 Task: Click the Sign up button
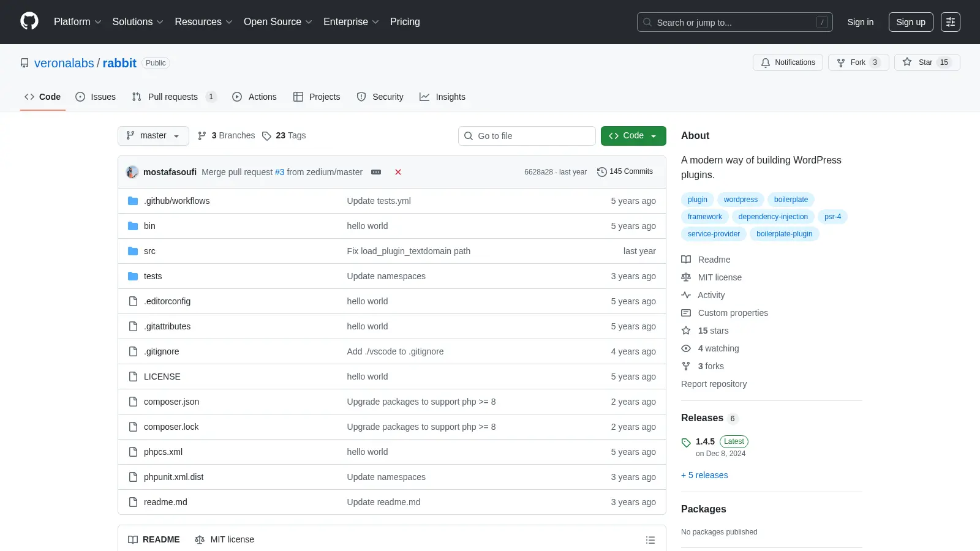point(911,22)
